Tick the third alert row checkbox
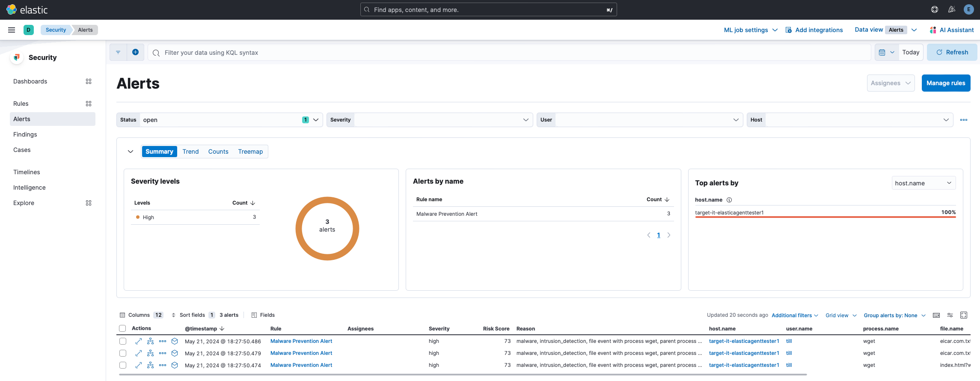This screenshot has height=381, width=980. pyautogui.click(x=123, y=365)
